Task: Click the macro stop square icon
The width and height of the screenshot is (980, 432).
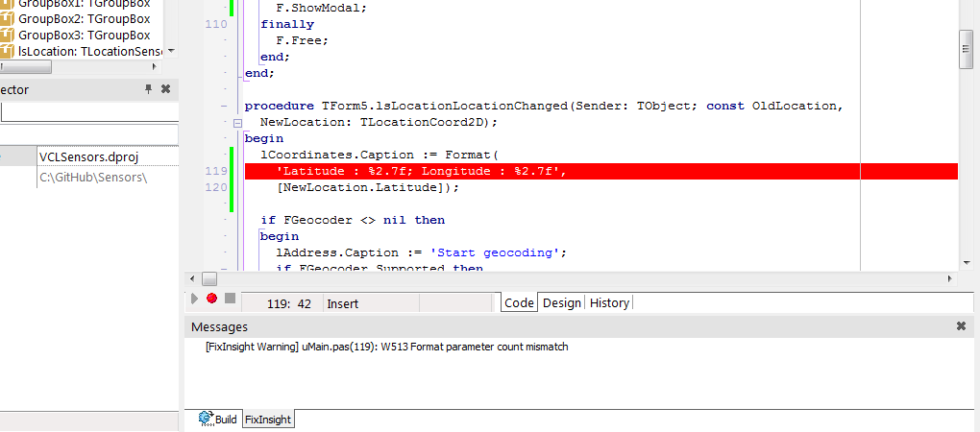Action: tap(230, 299)
